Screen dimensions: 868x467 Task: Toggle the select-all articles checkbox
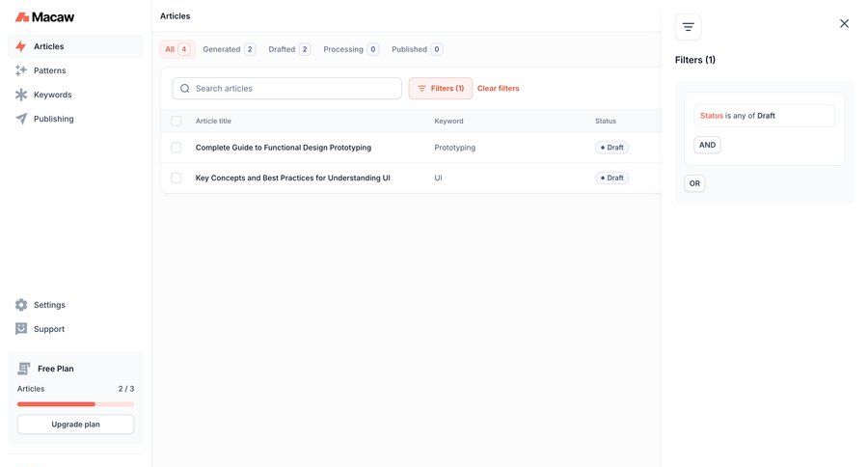coord(176,121)
